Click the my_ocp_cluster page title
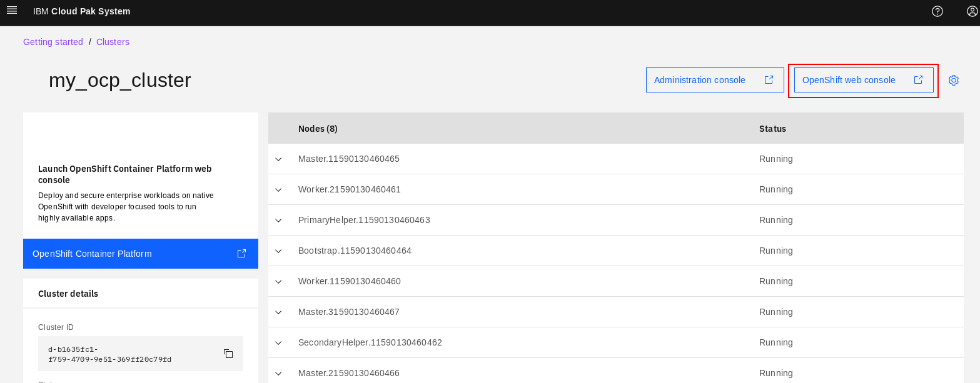The width and height of the screenshot is (980, 383). coord(120,80)
